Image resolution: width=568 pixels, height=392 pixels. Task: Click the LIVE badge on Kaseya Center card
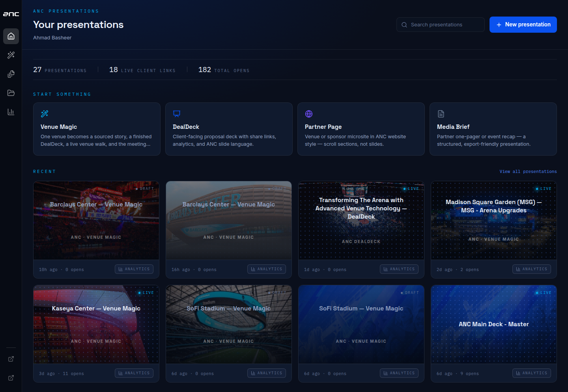tap(146, 293)
